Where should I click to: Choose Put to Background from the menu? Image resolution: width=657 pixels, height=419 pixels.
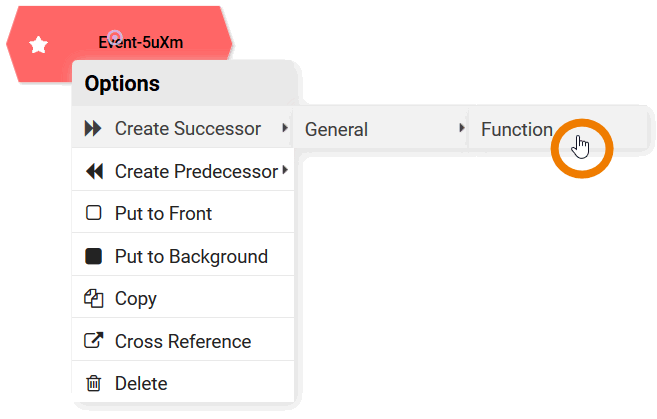191,256
